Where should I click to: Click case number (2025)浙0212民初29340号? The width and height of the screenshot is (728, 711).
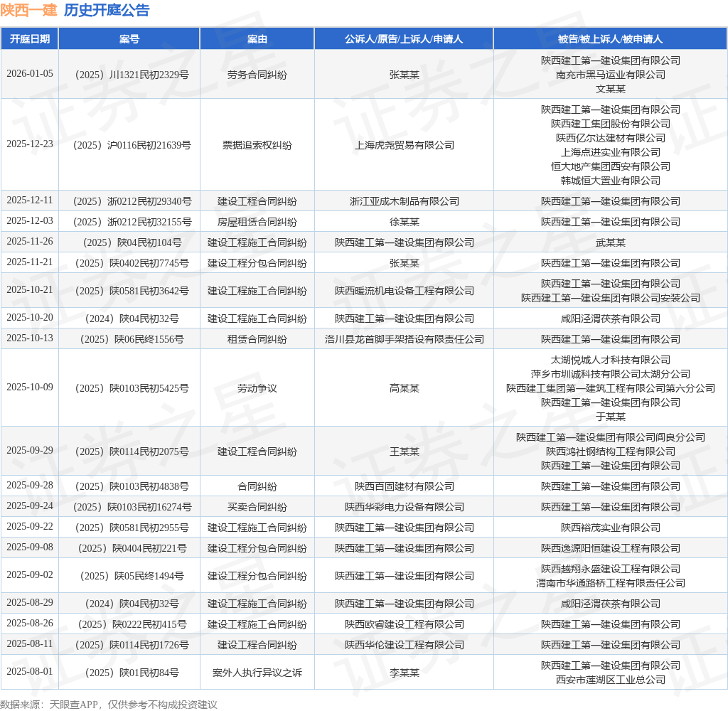click(132, 201)
